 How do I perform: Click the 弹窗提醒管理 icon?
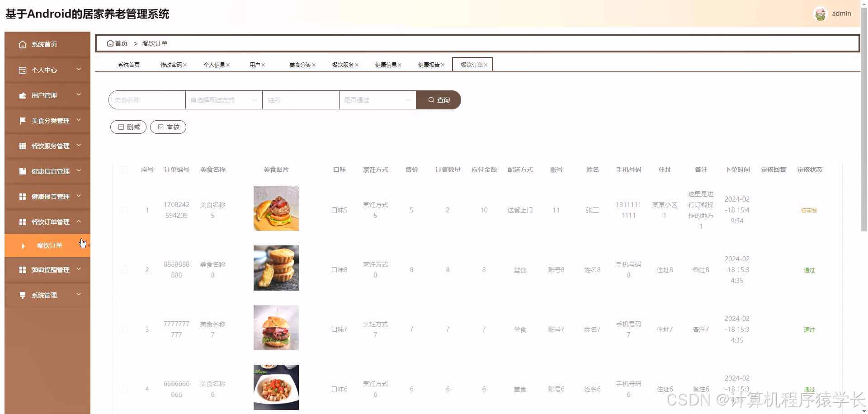(x=23, y=270)
